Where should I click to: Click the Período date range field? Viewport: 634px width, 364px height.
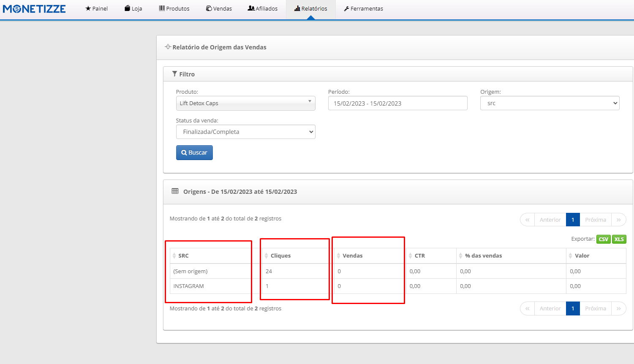click(397, 103)
